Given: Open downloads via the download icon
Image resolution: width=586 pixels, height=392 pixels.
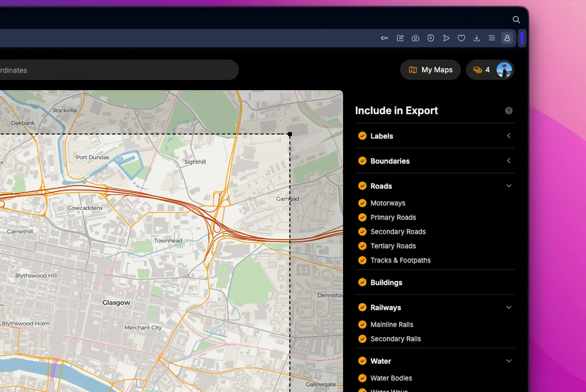Looking at the screenshot, I should (x=476, y=38).
